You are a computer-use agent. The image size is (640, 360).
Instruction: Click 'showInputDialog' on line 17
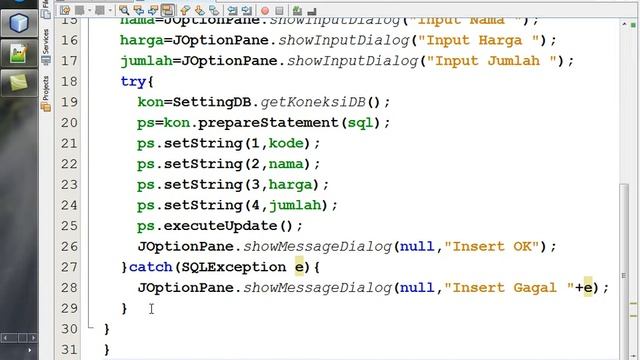(x=352, y=61)
